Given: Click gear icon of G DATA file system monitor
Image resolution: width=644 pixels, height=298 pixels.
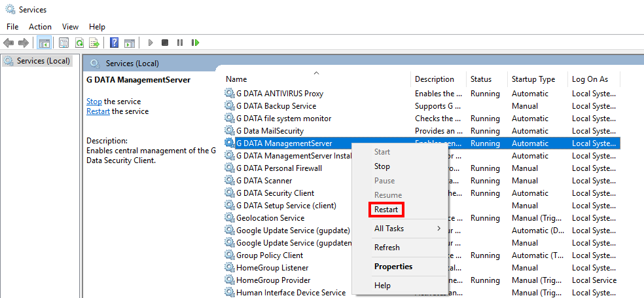Looking at the screenshot, I should click(x=229, y=119).
